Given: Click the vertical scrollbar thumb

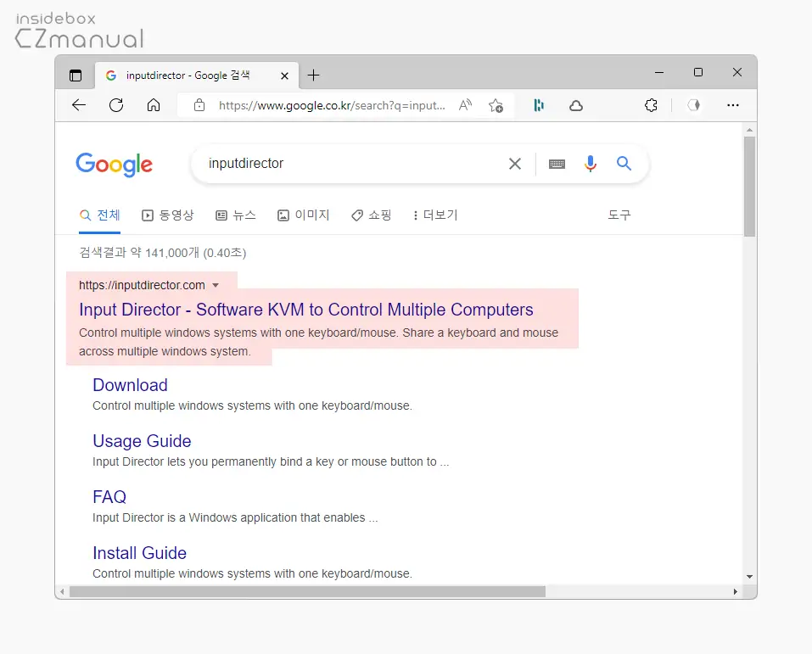Looking at the screenshot, I should [749, 187].
